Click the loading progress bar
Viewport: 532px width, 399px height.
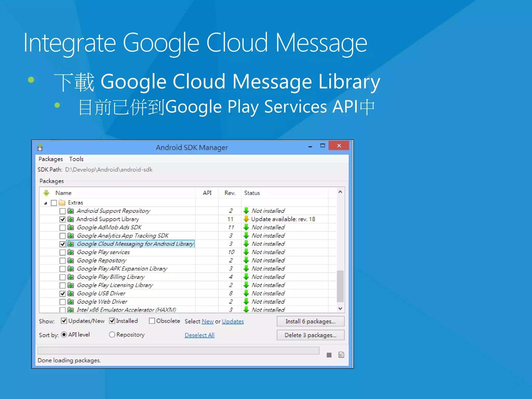point(178,350)
